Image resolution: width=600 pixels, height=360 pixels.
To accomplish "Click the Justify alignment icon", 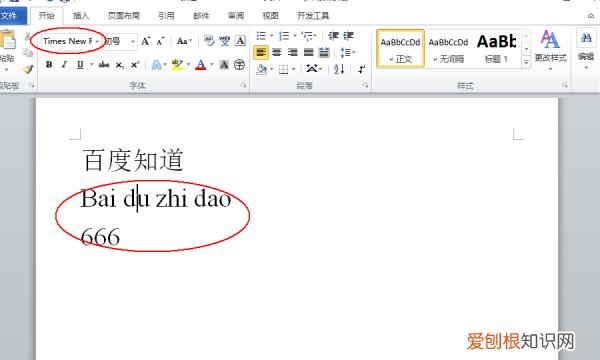I will pyautogui.click(x=308, y=52).
